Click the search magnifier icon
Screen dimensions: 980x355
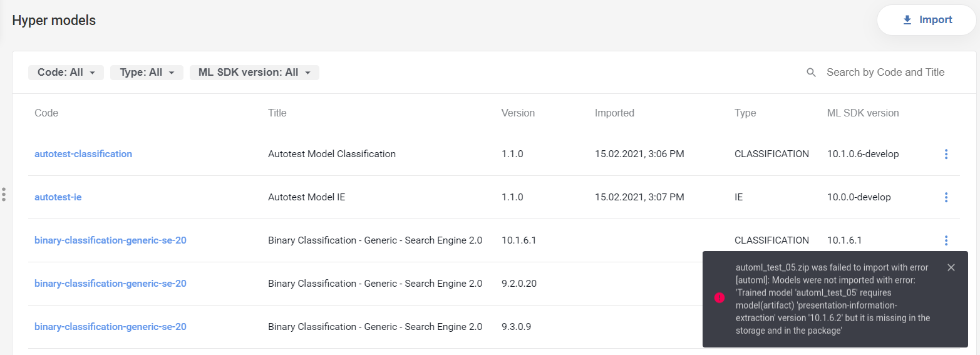click(x=811, y=73)
